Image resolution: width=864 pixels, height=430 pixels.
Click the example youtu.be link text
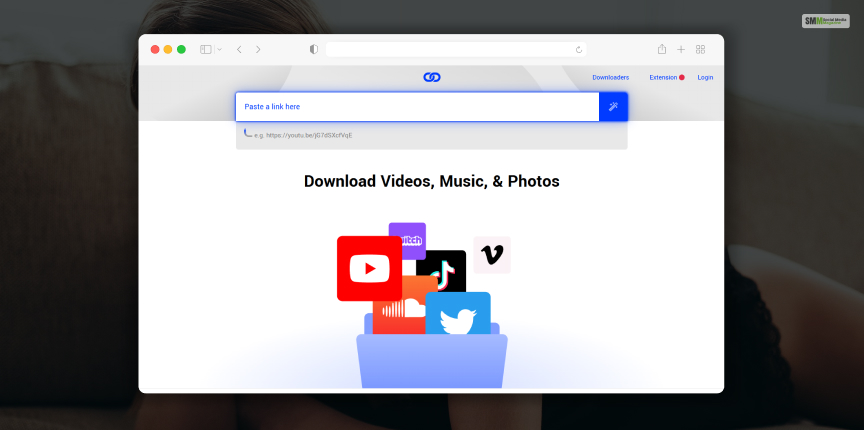coord(303,135)
